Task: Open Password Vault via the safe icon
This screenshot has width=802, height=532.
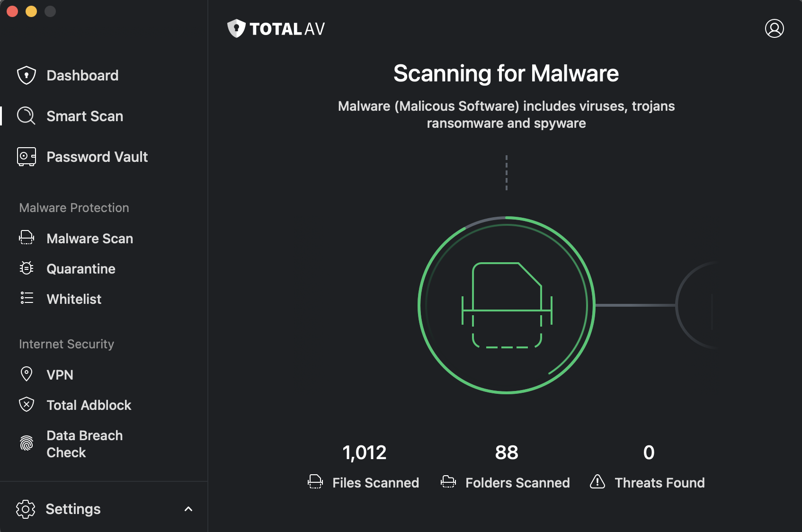Action: 26,156
